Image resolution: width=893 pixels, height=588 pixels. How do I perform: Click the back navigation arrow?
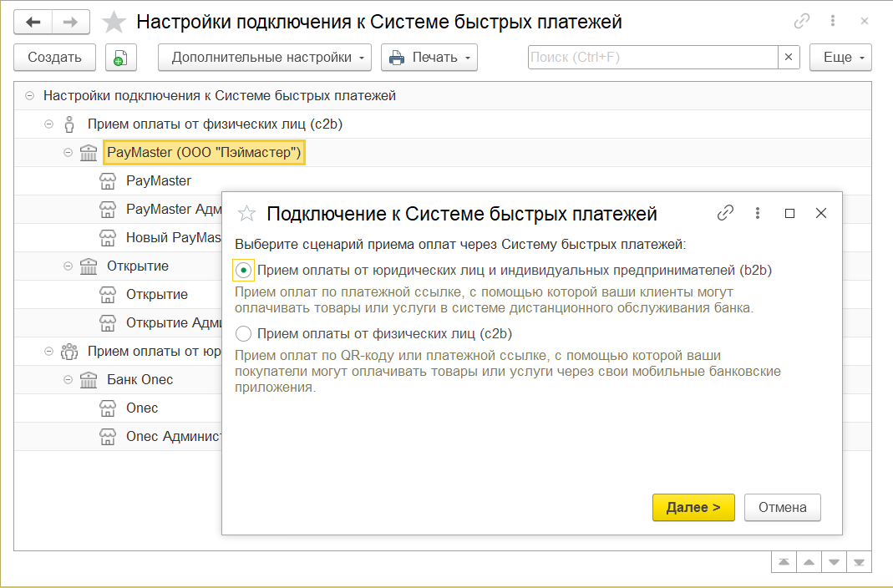(33, 22)
